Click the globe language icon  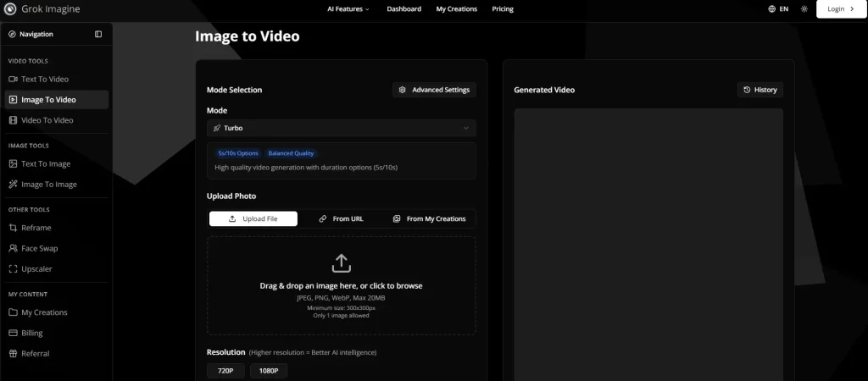point(771,8)
